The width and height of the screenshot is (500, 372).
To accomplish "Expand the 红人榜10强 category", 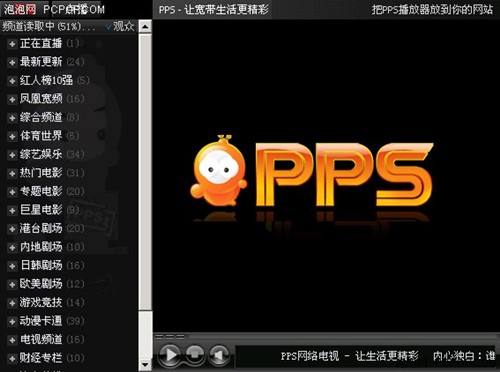I will [x=12, y=81].
